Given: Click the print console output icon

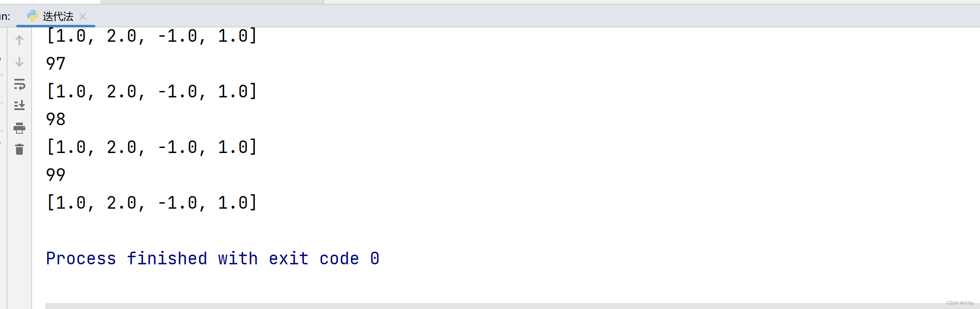Looking at the screenshot, I should (x=19, y=128).
